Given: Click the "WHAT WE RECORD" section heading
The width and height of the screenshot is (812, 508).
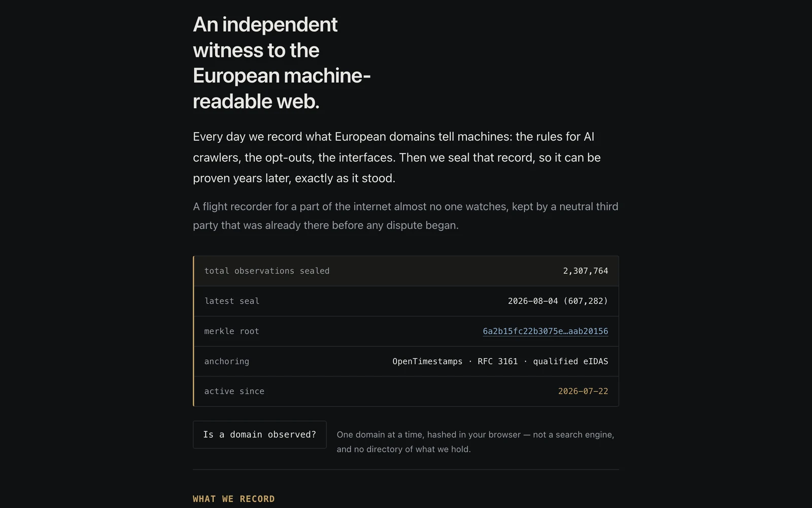Looking at the screenshot, I should [233, 499].
